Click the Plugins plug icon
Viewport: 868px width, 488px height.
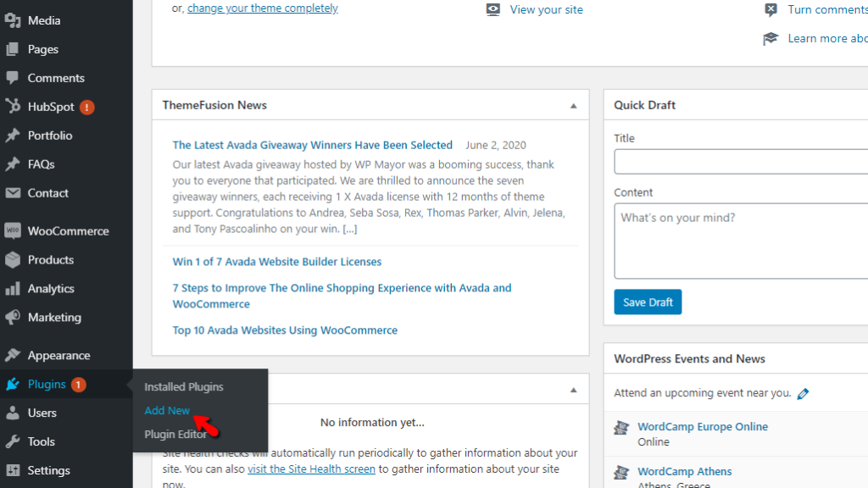coord(13,384)
